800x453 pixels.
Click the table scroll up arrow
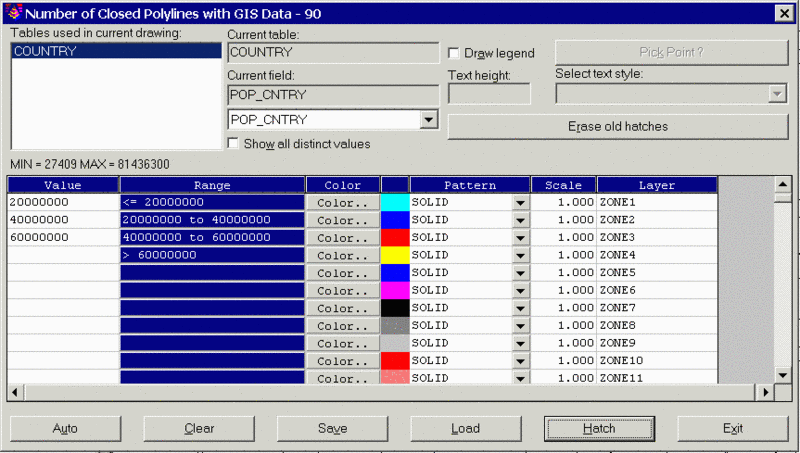pos(783,184)
